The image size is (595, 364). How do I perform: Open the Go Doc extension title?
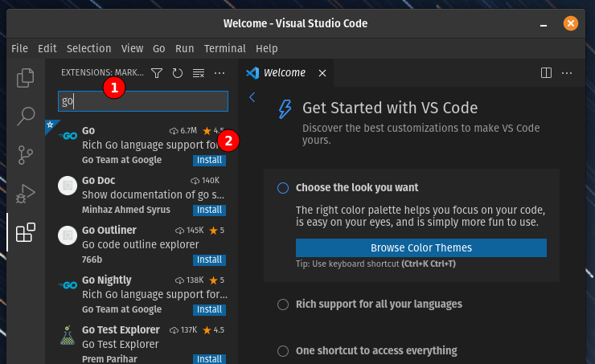99,180
